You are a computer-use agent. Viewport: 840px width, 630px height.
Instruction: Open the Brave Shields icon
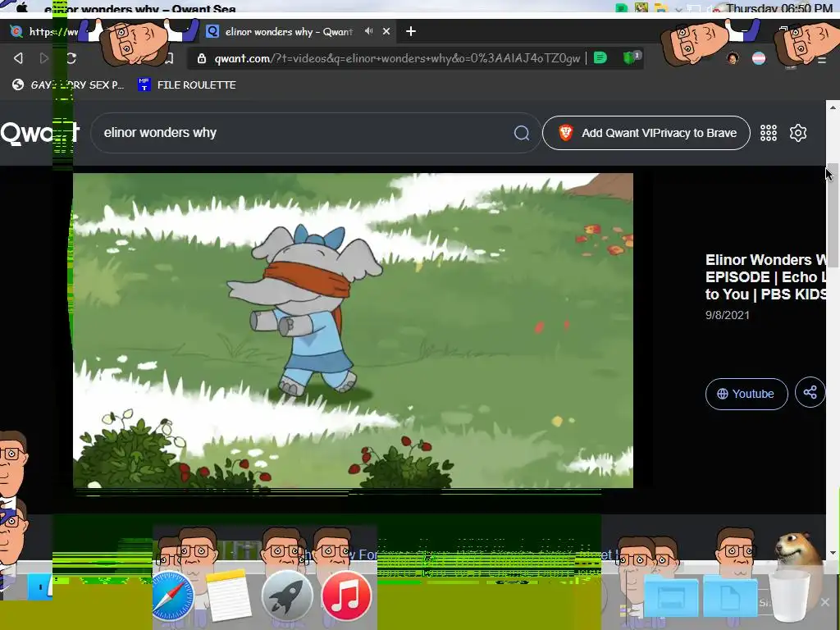tap(630, 57)
